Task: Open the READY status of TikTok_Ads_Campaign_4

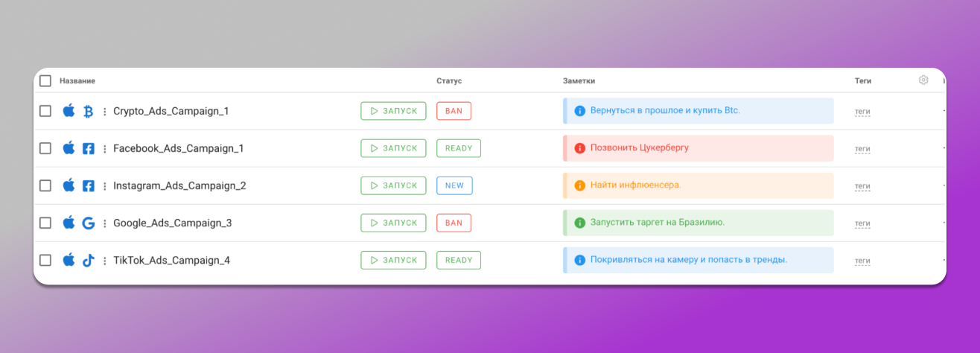Action: coord(458,260)
